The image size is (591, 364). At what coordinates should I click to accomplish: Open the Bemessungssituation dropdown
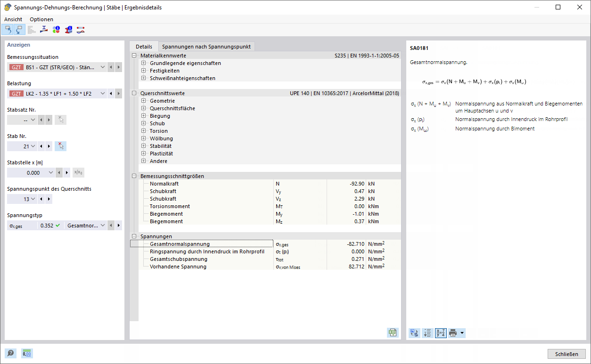(x=103, y=67)
